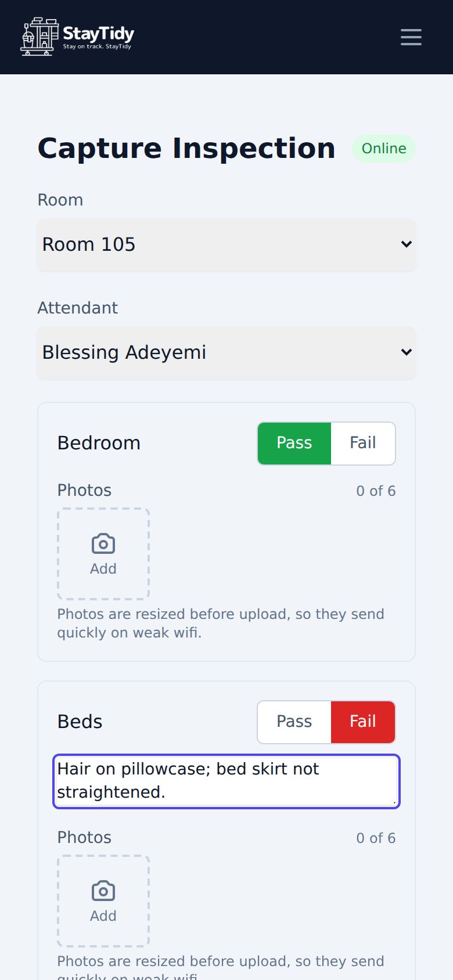Click the Online status badge
The width and height of the screenshot is (453, 980).
pos(384,149)
